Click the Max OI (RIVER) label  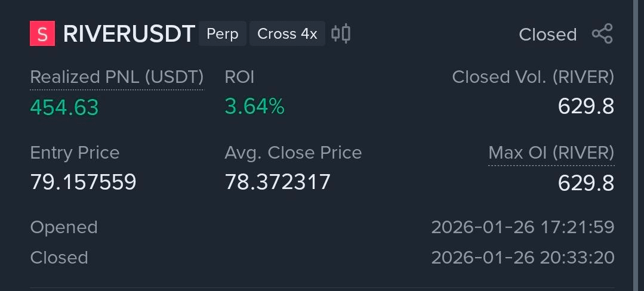pos(551,153)
